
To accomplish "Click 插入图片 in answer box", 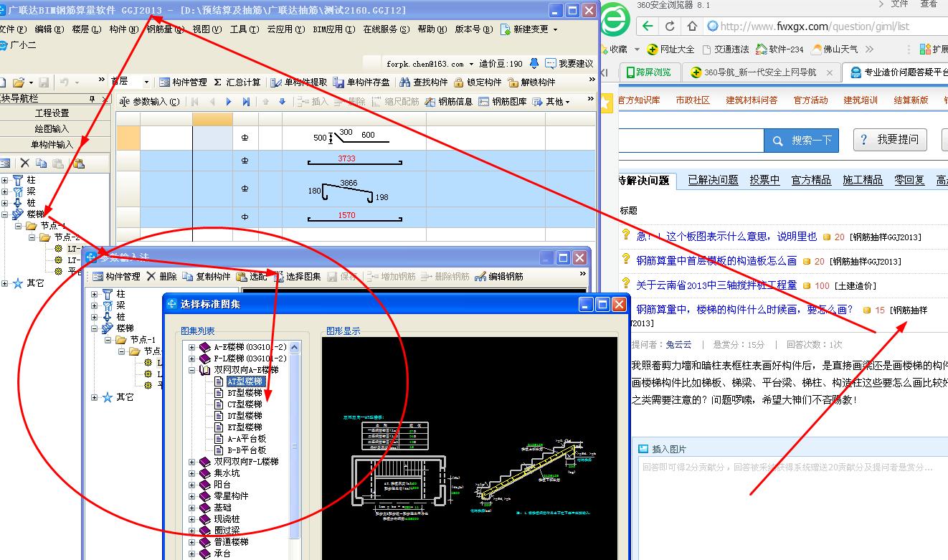I will 663,449.
